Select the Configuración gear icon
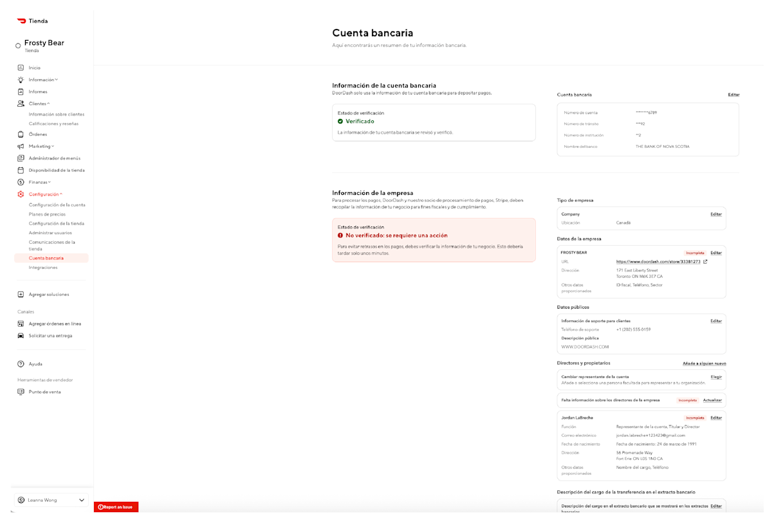Image resolution: width=772 pixels, height=532 pixels. pyautogui.click(x=20, y=193)
